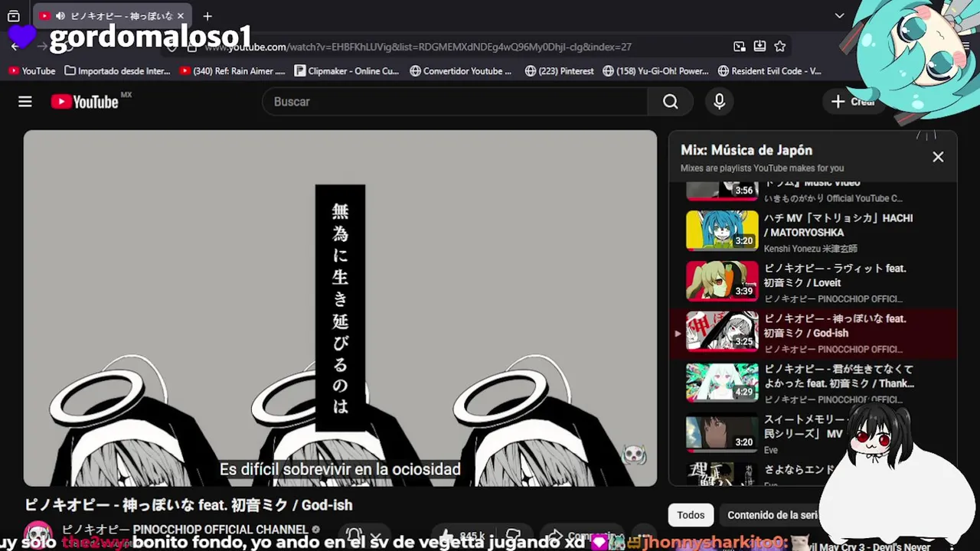
Task: Click the "いきものがかり Official YouTube C..." channel text
Action: (833, 198)
